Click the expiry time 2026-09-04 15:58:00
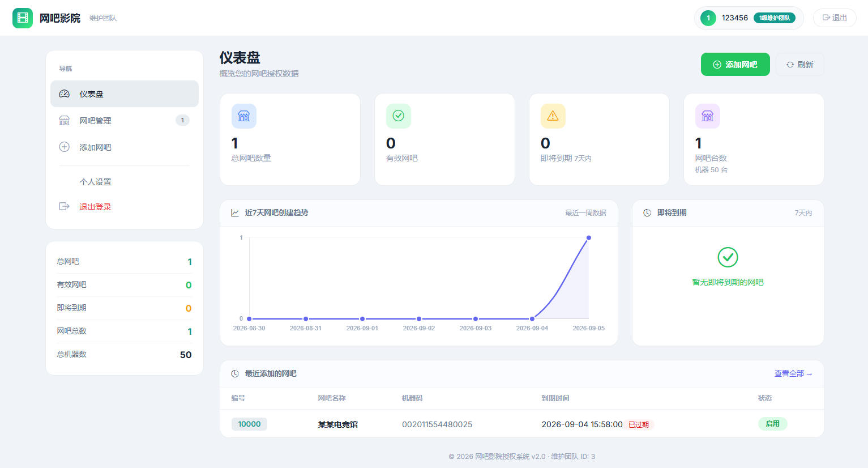Image resolution: width=868 pixels, height=468 pixels. click(x=582, y=424)
